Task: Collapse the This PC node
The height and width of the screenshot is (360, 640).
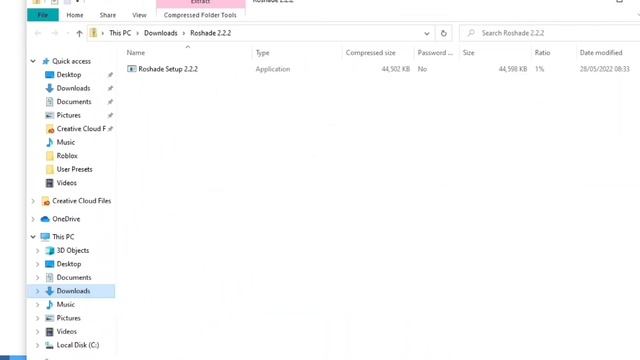Action: 33,237
